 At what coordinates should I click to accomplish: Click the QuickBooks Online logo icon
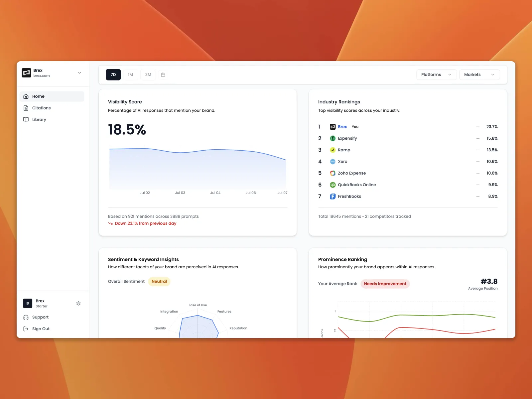(332, 185)
